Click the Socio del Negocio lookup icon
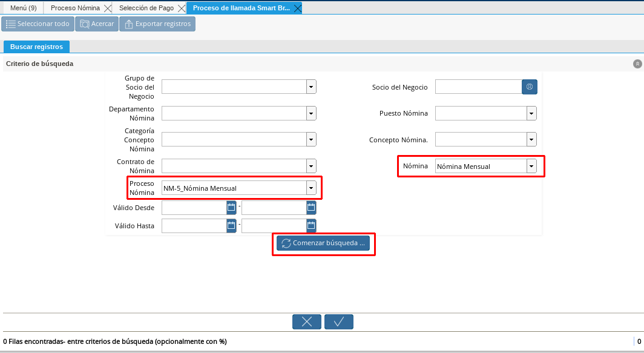The image size is (644, 353). [530, 87]
